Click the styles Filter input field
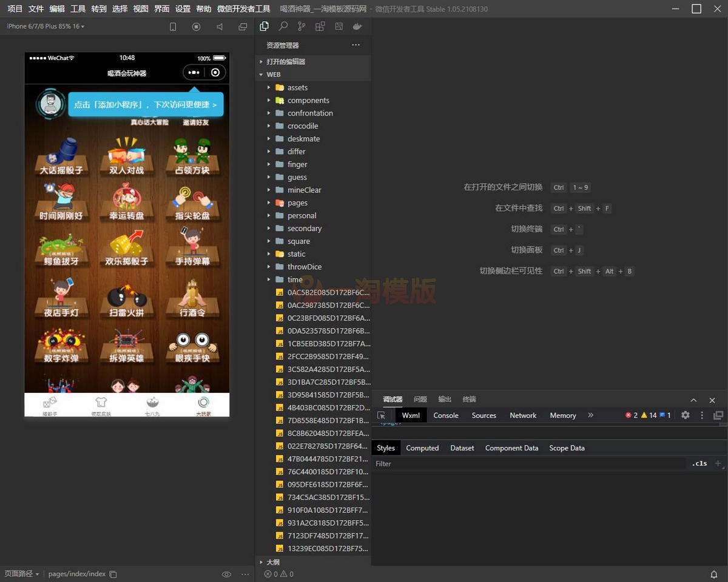 (x=528, y=464)
